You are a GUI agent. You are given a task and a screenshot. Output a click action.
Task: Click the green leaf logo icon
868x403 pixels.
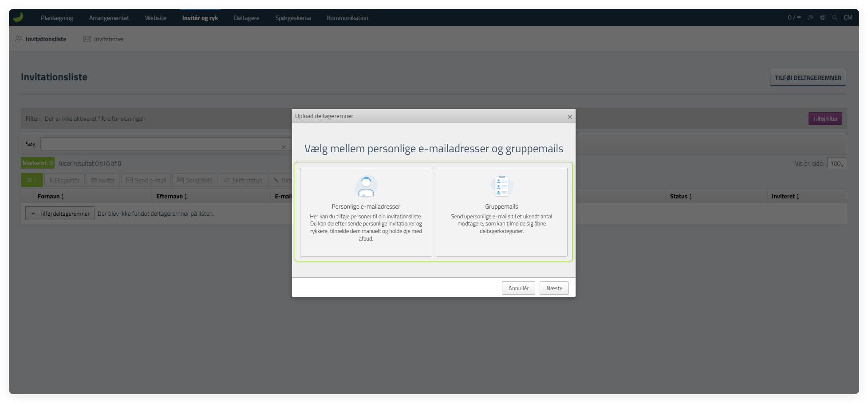pos(18,17)
